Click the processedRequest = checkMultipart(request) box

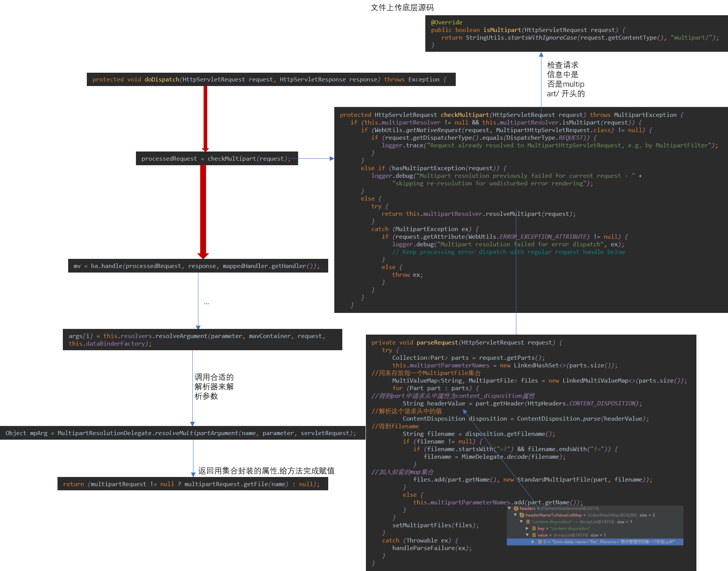tap(216, 159)
